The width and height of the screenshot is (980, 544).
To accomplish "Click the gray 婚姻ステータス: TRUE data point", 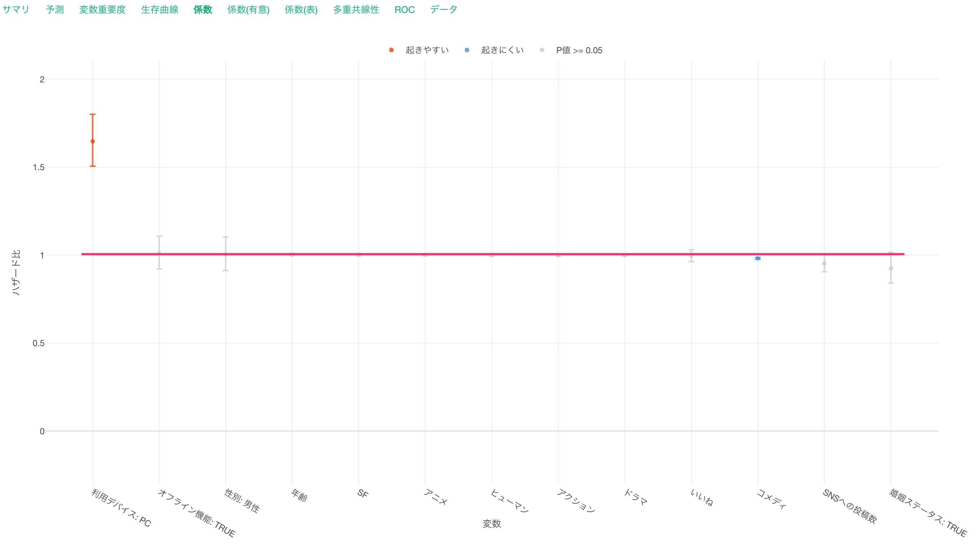I will (x=890, y=268).
